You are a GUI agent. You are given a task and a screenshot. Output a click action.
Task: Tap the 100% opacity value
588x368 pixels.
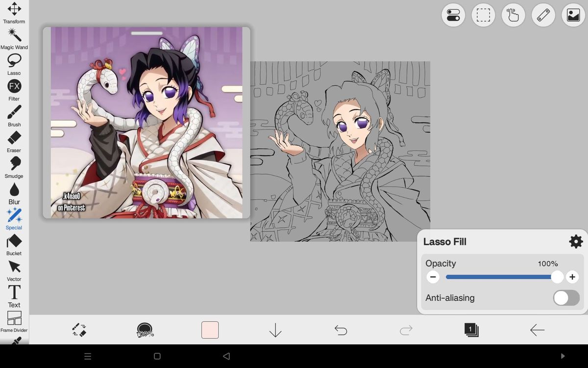click(548, 263)
